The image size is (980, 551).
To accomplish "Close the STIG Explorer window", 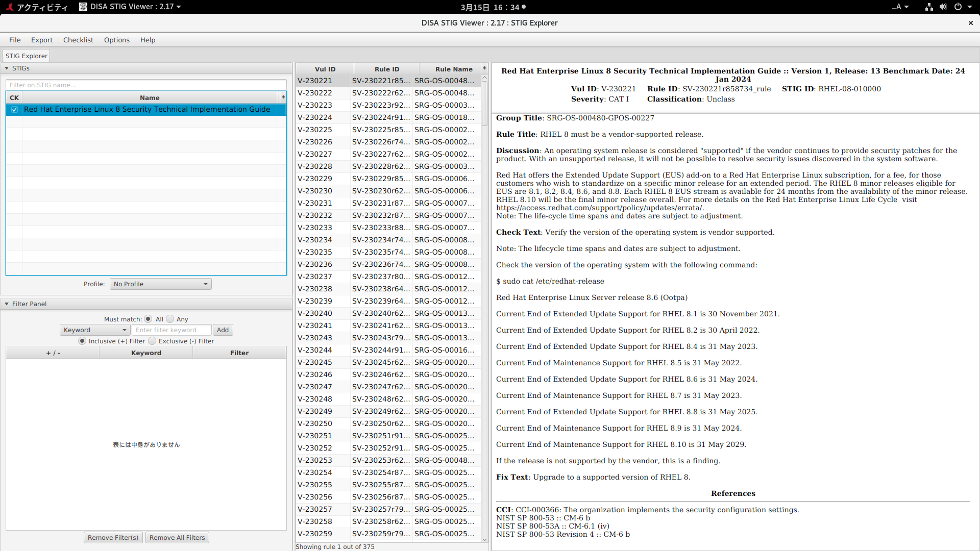I will [971, 23].
